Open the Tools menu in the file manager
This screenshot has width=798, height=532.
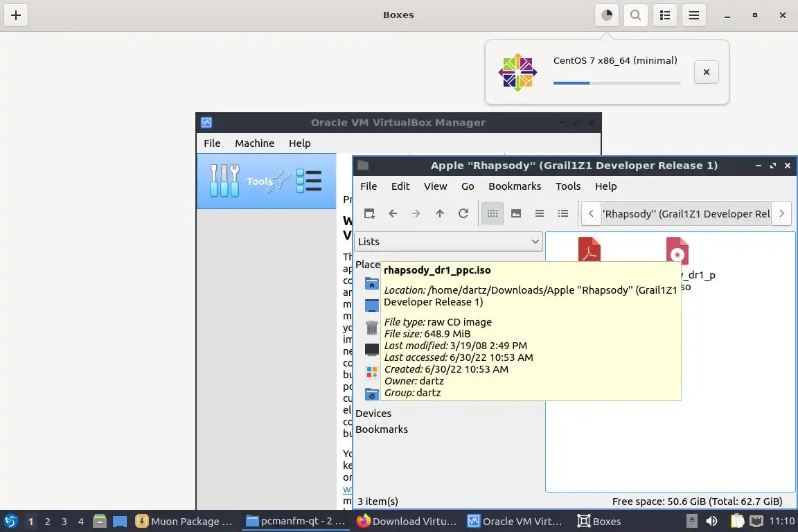point(568,186)
